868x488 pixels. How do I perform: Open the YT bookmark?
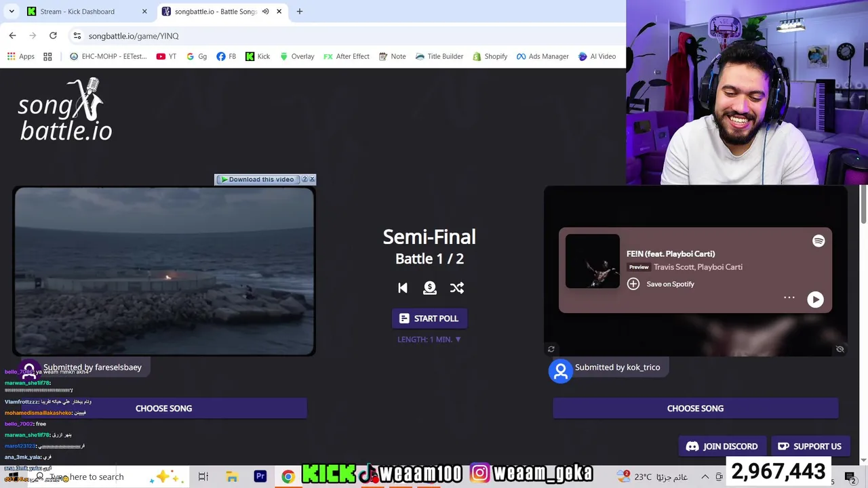coord(166,56)
